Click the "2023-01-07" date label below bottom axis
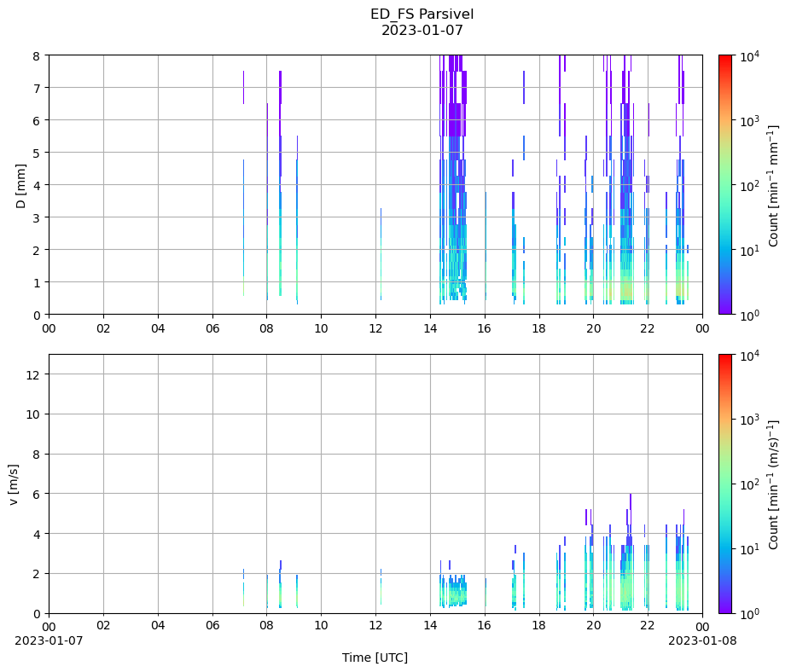Image resolution: width=791 pixels, height=672 pixels. pos(49,640)
